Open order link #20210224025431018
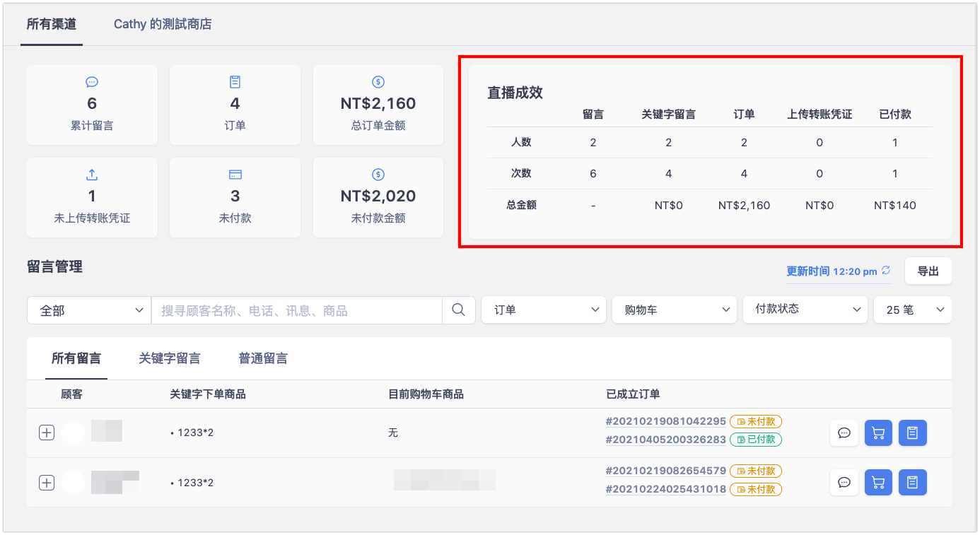Viewport: 980px width, 535px height. pyautogui.click(x=666, y=489)
